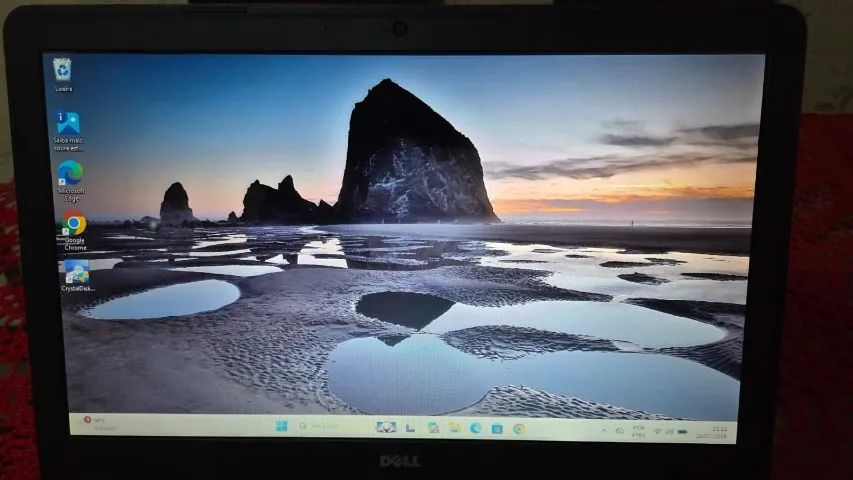Open Task View on the taskbar

point(410,428)
